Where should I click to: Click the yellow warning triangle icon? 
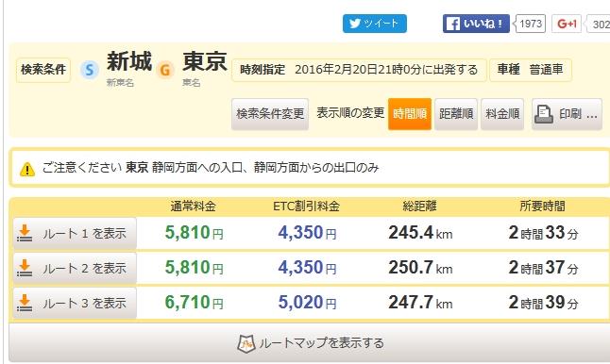tap(27, 169)
